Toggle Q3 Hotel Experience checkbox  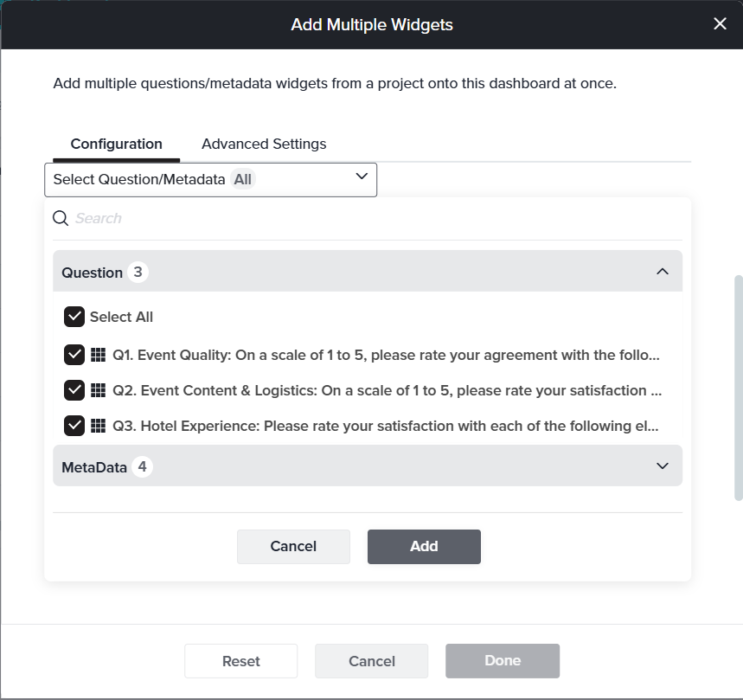coord(74,426)
